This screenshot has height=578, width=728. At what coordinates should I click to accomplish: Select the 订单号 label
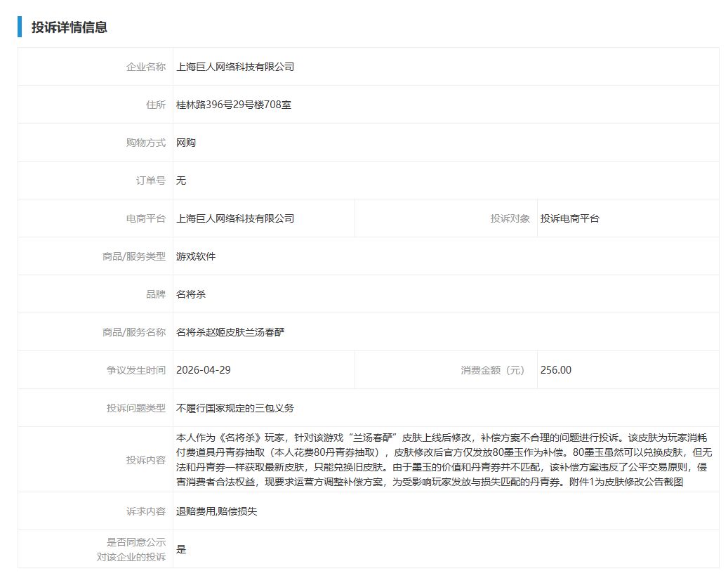pos(150,180)
